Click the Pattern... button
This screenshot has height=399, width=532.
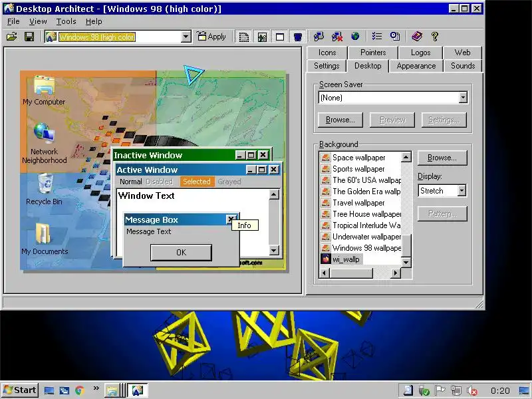click(442, 213)
